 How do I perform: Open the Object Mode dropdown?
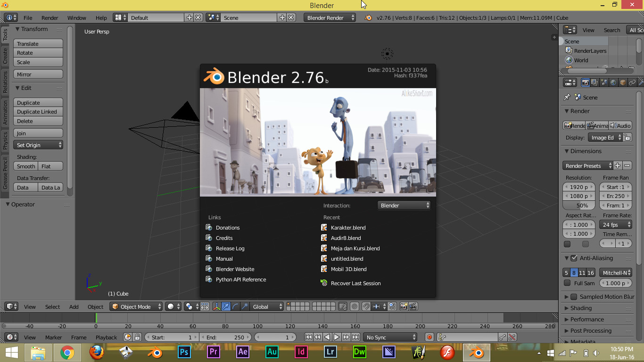click(136, 306)
